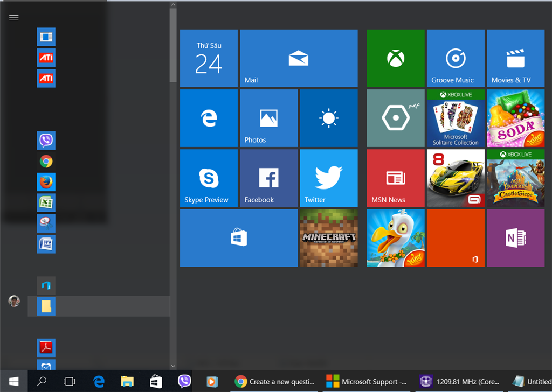Open the Movies & TV tile
Screen dimensions: 552x392
click(x=515, y=58)
